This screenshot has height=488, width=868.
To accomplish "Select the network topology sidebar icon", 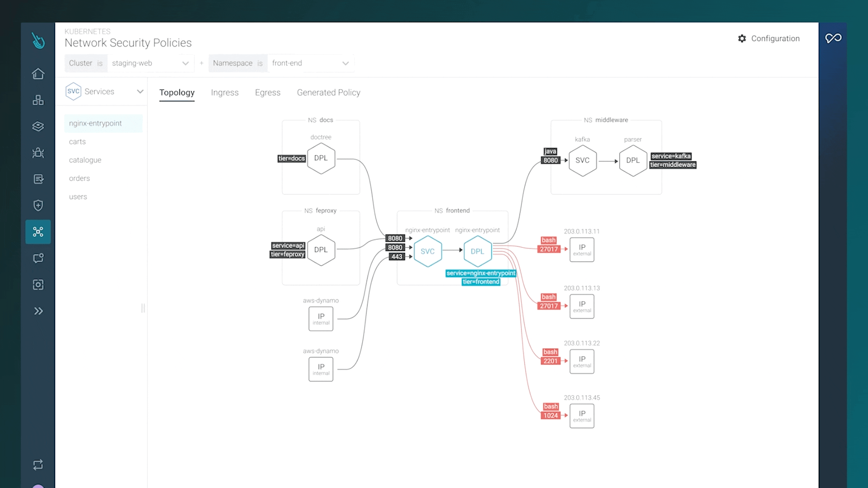I will point(38,232).
